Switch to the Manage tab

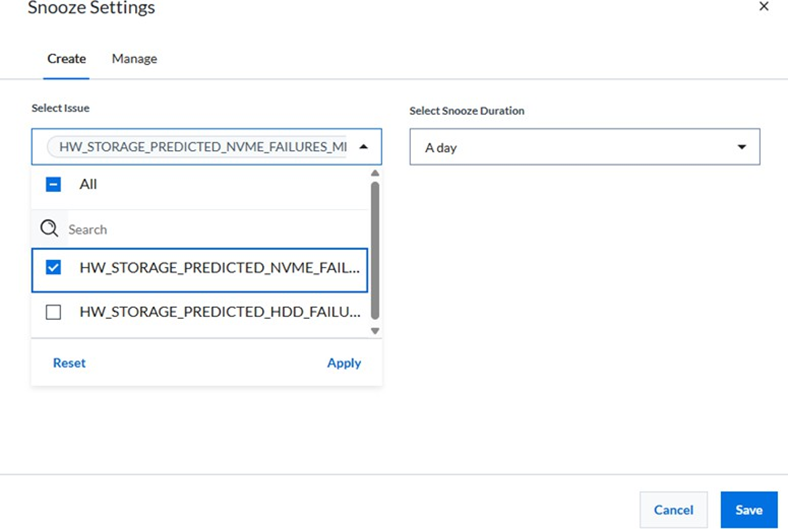point(134,59)
